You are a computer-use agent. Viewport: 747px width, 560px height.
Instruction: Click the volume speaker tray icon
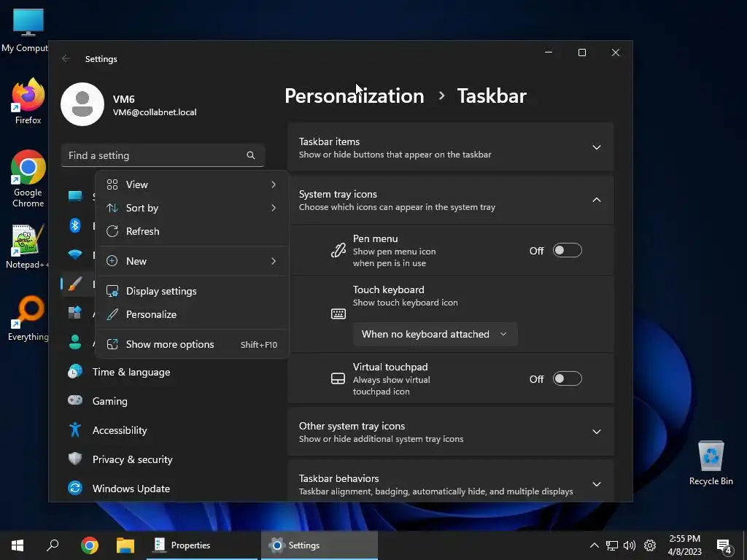(x=630, y=545)
